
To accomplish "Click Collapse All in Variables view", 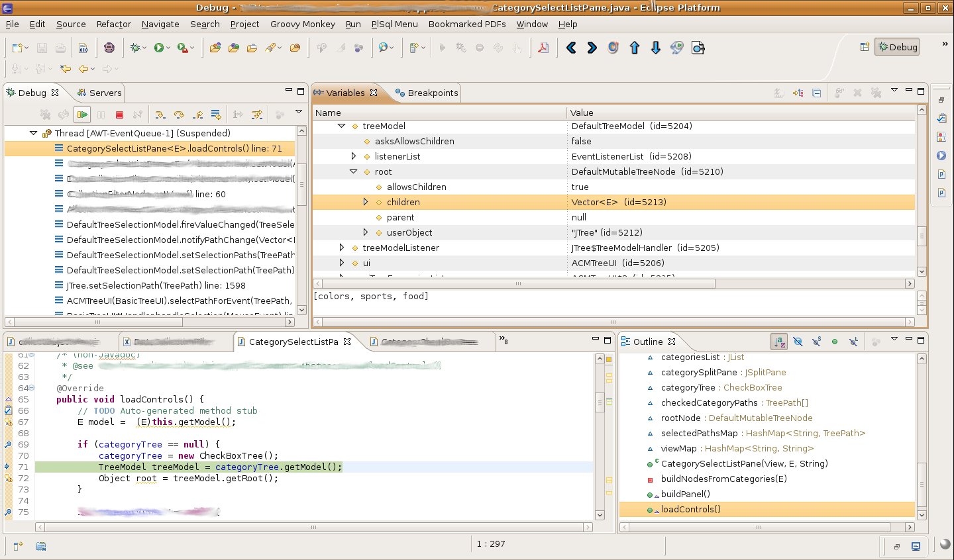I will pyautogui.click(x=817, y=93).
